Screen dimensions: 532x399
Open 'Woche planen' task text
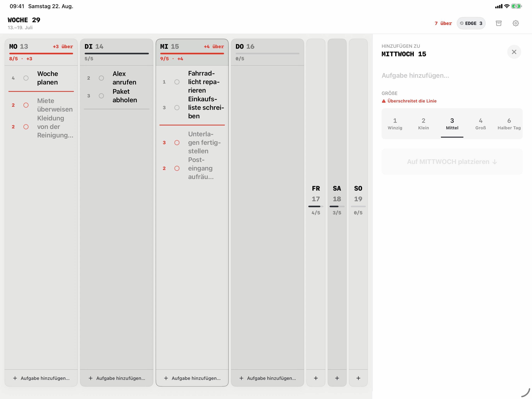48,78
